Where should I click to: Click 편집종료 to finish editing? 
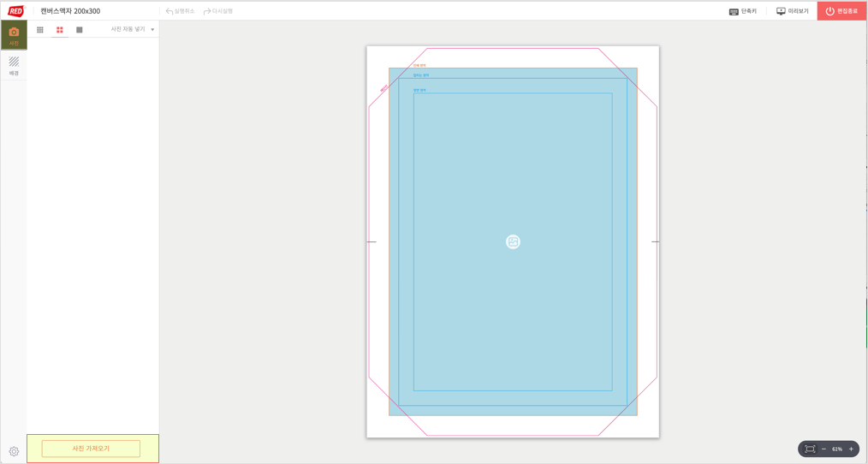[x=842, y=11]
